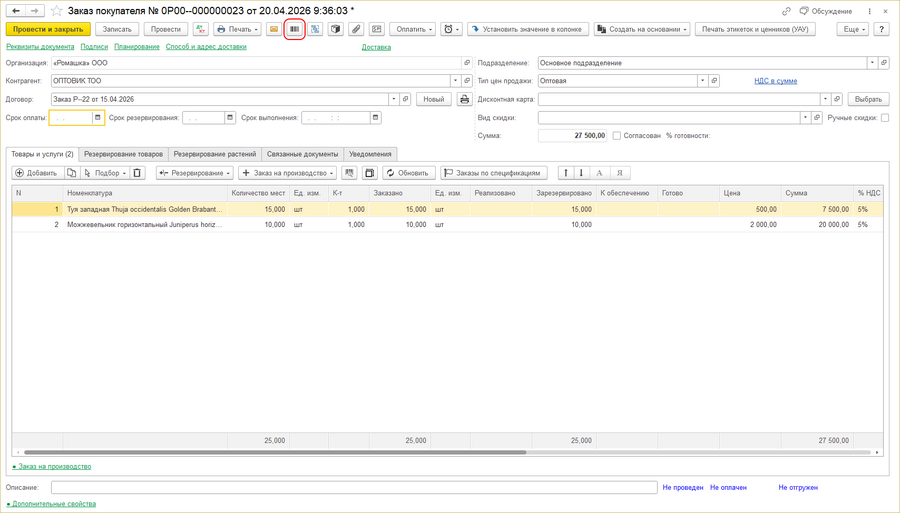Screen dimensions: 900x513
Task: Expand the Подбор dropdown
Action: coord(104,173)
